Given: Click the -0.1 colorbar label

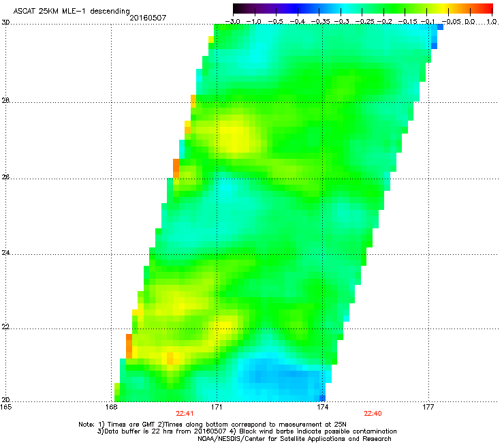Looking at the screenshot, I should tap(428, 22).
